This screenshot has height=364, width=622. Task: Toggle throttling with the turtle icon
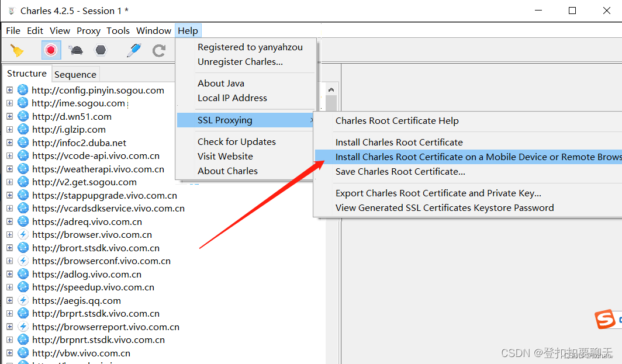tap(75, 50)
